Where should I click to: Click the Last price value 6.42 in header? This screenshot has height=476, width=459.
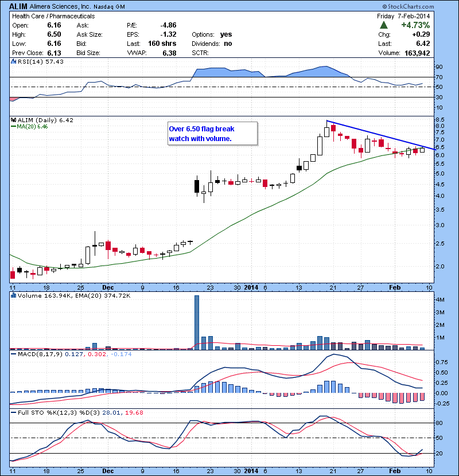pos(423,44)
